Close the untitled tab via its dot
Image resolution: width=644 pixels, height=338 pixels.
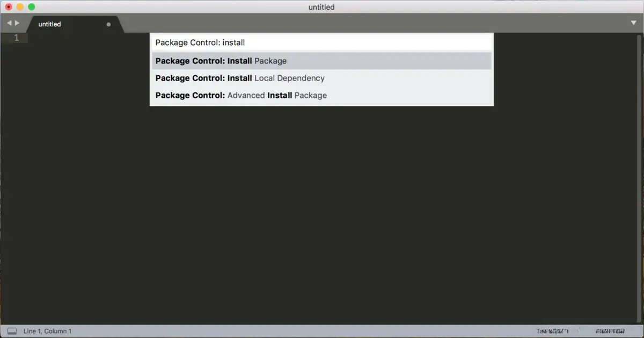coord(109,24)
